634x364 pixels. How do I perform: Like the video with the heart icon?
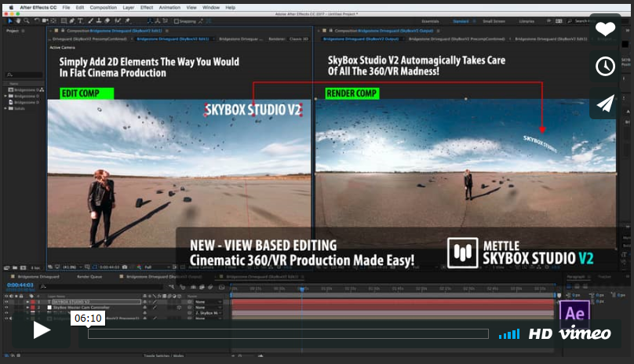tap(605, 29)
